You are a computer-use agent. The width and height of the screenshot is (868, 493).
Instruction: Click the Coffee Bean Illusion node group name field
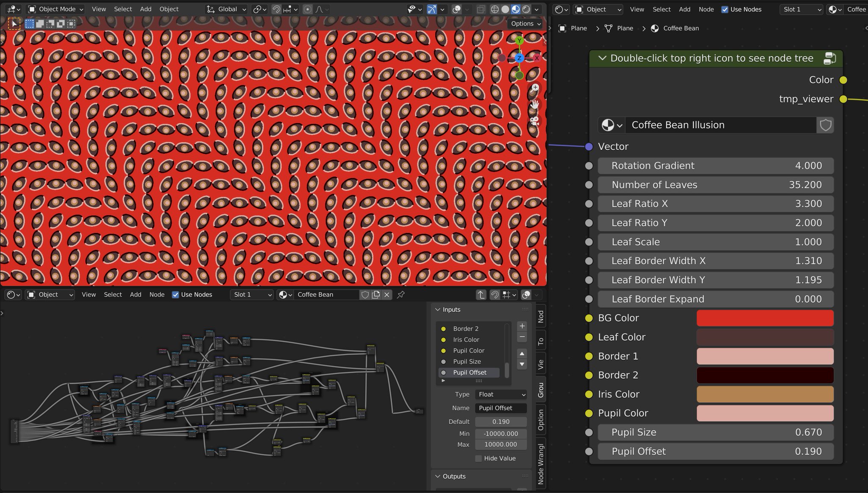(x=721, y=125)
